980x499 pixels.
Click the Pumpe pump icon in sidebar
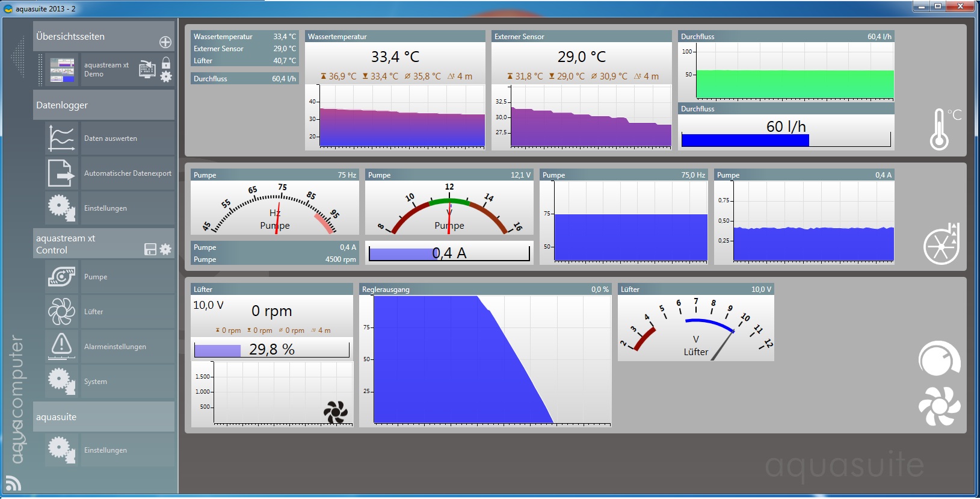[62, 277]
